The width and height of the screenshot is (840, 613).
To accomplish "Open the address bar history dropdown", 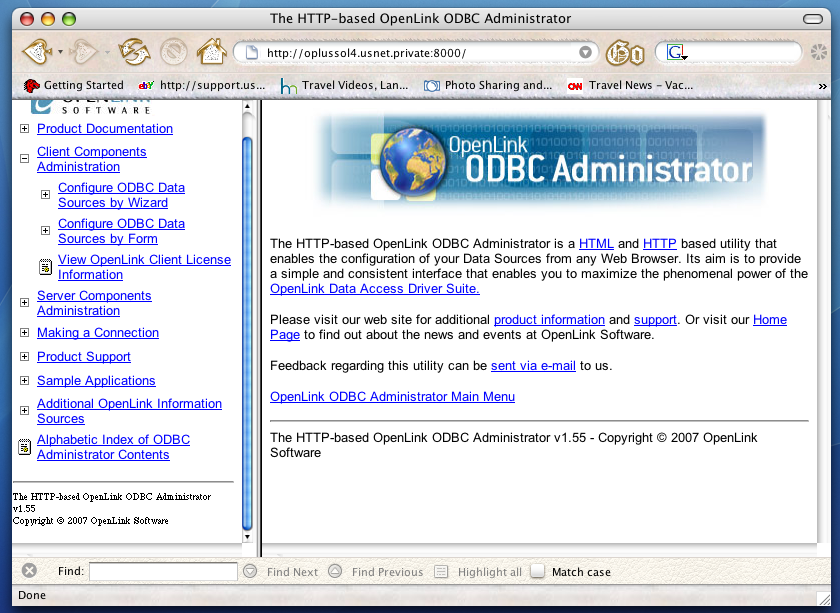I will [x=585, y=52].
